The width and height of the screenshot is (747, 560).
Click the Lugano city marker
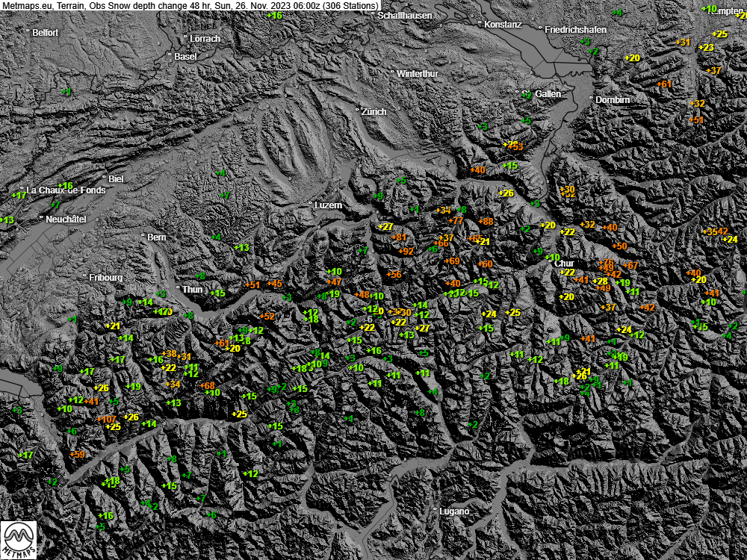click(x=436, y=509)
